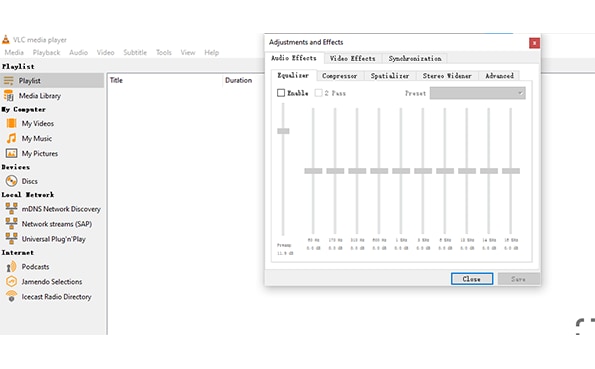Click the Universal Plug'n'Play icon

[11, 238]
